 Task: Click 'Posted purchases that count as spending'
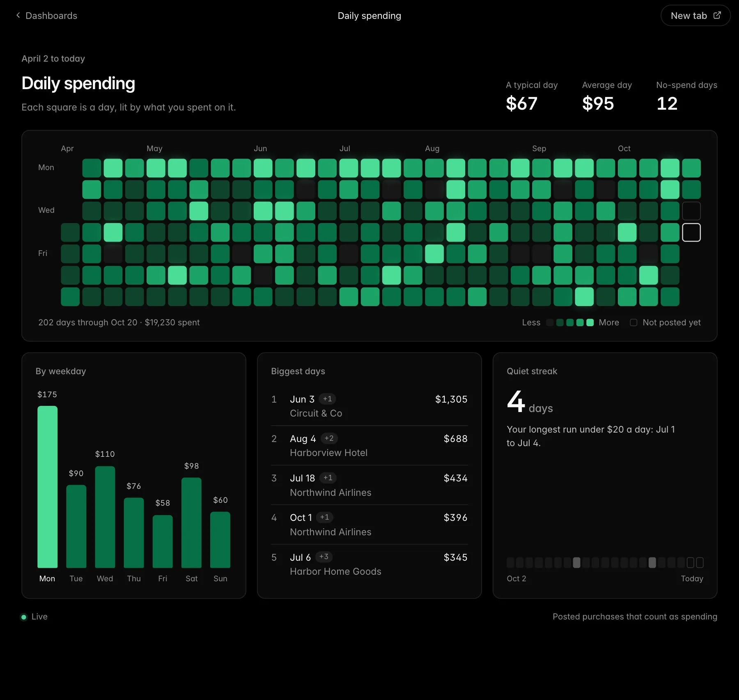coord(635,617)
